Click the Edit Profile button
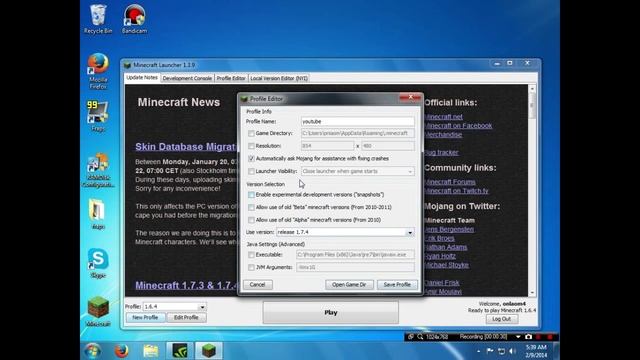 (186, 318)
